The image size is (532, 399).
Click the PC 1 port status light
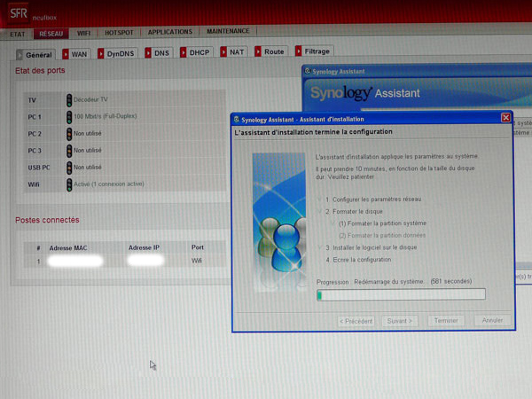click(69, 117)
